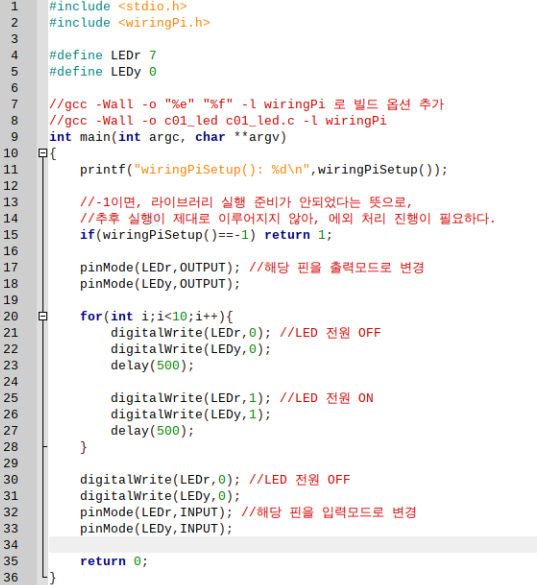The image size is (537, 585).
Task: Place cursor on '#define LEDy 0'
Action: point(103,72)
